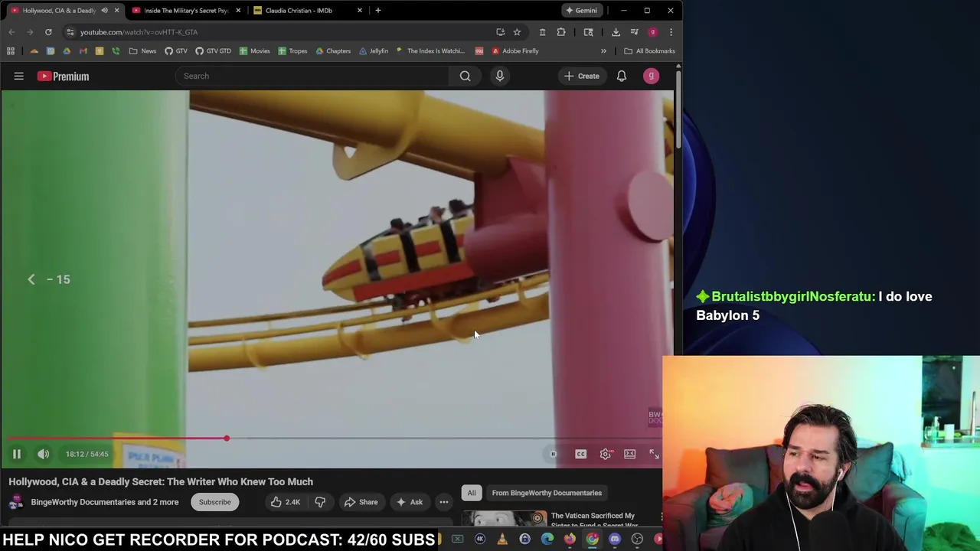Open the YouTube account avatar menu

[x=651, y=76]
